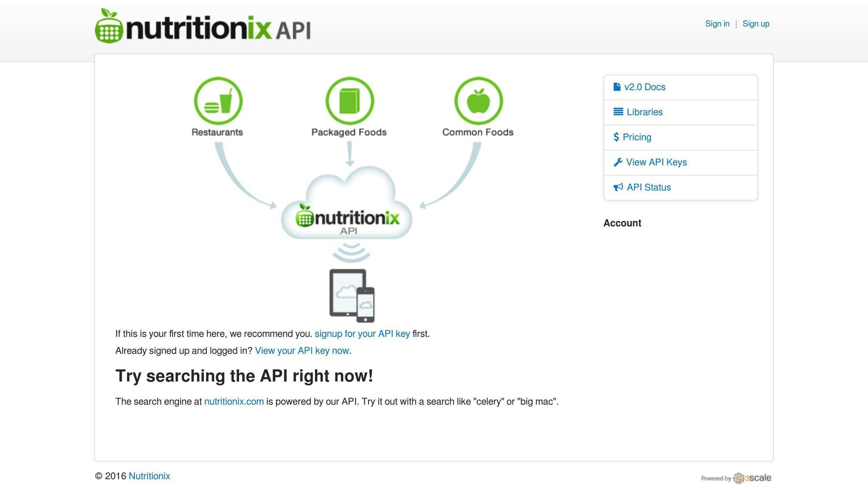Open the Sign in link
The height and width of the screenshot is (488, 868).
(x=717, y=24)
